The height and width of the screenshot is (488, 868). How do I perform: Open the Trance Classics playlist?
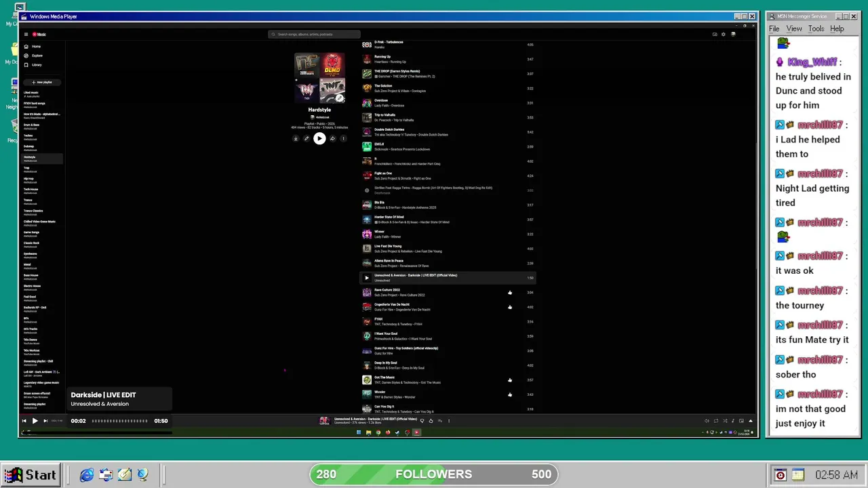[42, 212]
